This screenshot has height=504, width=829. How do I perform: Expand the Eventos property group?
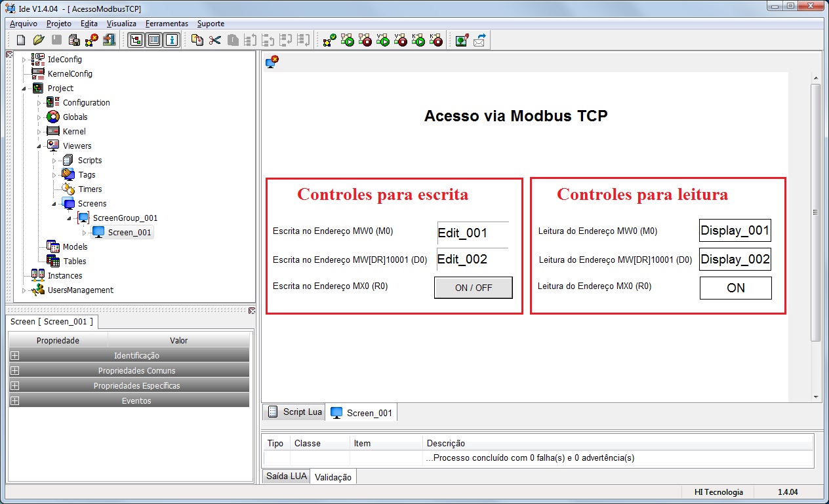15,400
